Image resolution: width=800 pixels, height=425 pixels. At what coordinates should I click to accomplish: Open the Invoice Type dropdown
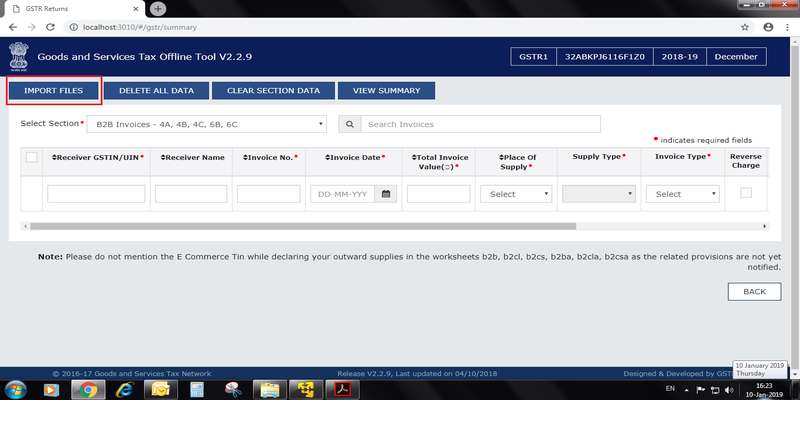pos(682,194)
